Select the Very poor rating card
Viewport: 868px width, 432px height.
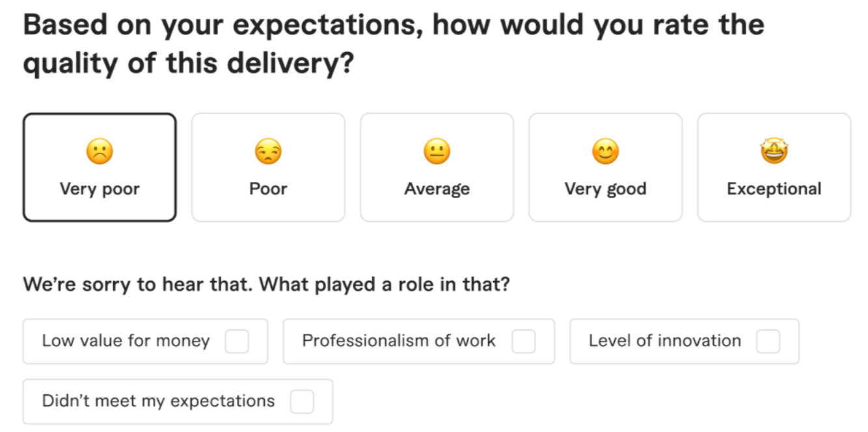click(x=100, y=167)
